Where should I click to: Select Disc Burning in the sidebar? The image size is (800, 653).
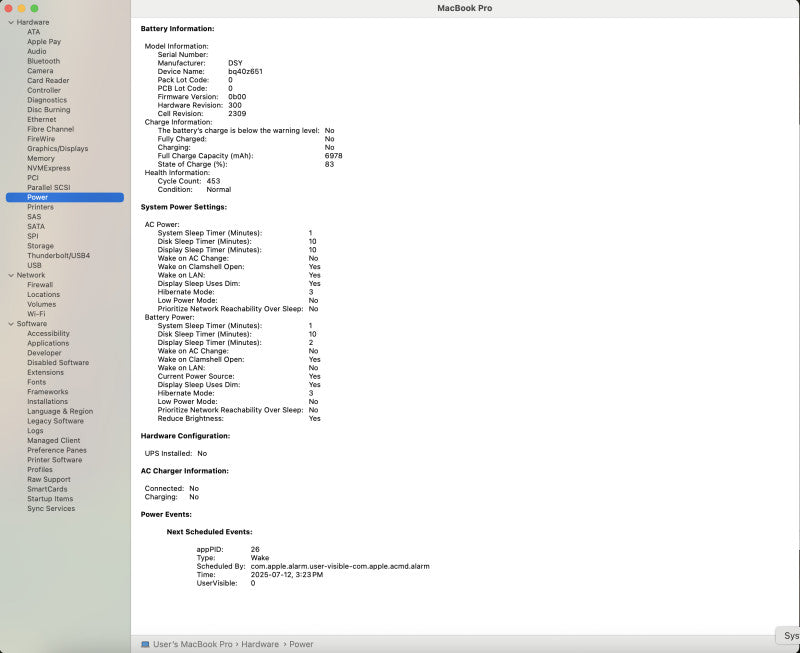point(48,110)
